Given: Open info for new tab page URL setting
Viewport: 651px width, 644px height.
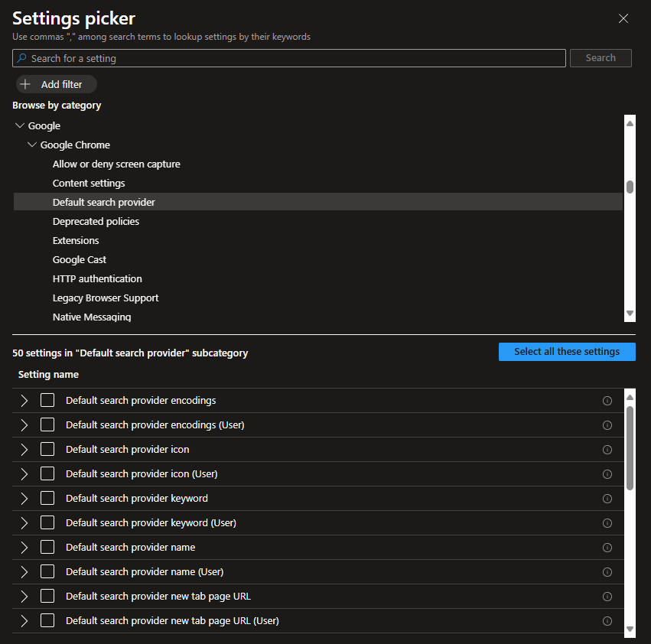Looking at the screenshot, I should (607, 597).
